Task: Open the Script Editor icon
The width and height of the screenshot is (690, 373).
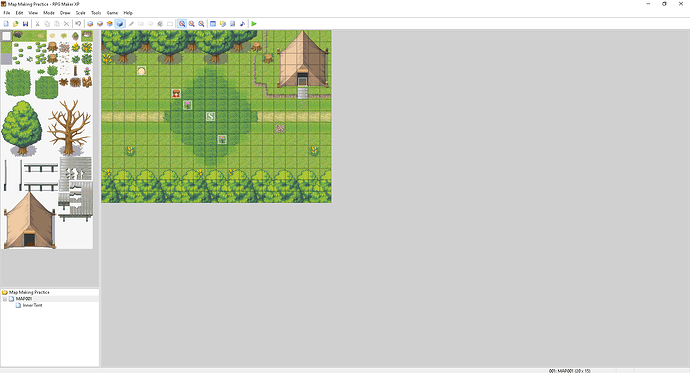Action: coord(232,24)
